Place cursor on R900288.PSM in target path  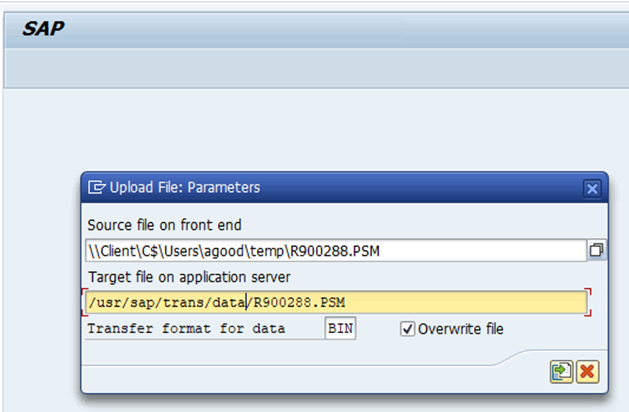coord(300,302)
